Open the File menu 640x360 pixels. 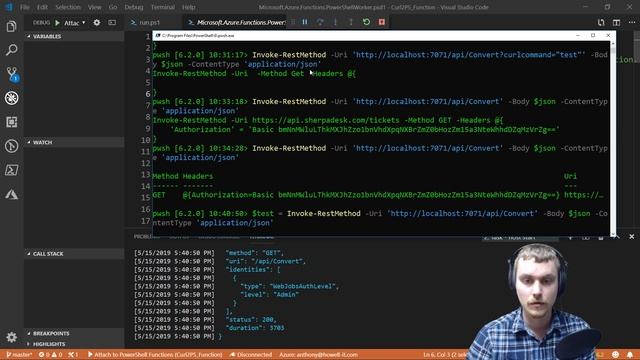point(25,7)
